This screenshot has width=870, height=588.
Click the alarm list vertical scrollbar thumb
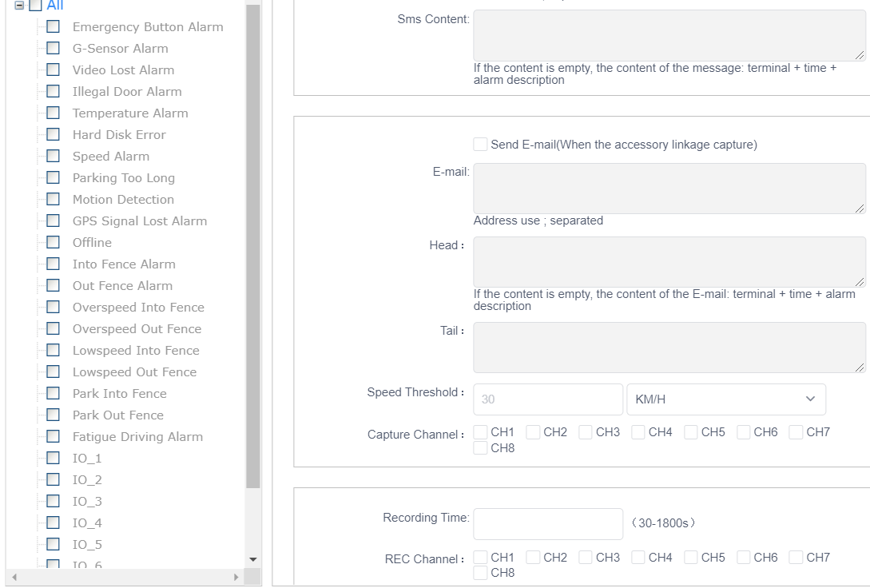(x=253, y=246)
